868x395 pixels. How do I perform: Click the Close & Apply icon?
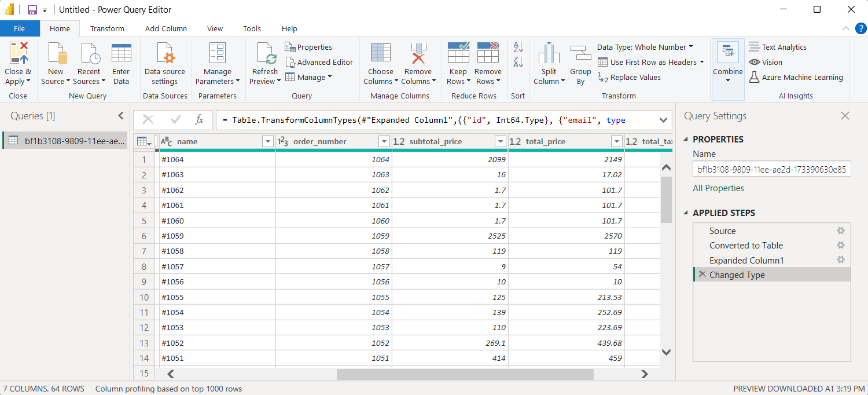tap(19, 53)
